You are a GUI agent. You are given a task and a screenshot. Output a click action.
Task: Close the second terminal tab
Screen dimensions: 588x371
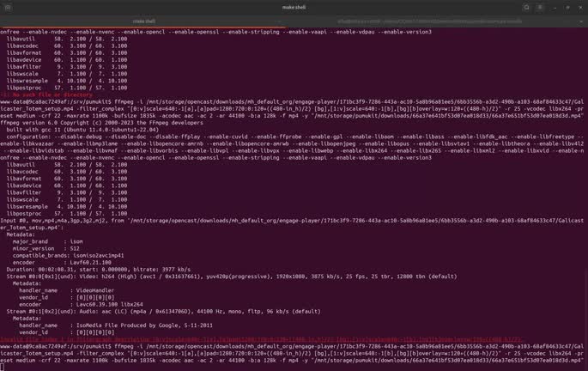click(x=567, y=21)
